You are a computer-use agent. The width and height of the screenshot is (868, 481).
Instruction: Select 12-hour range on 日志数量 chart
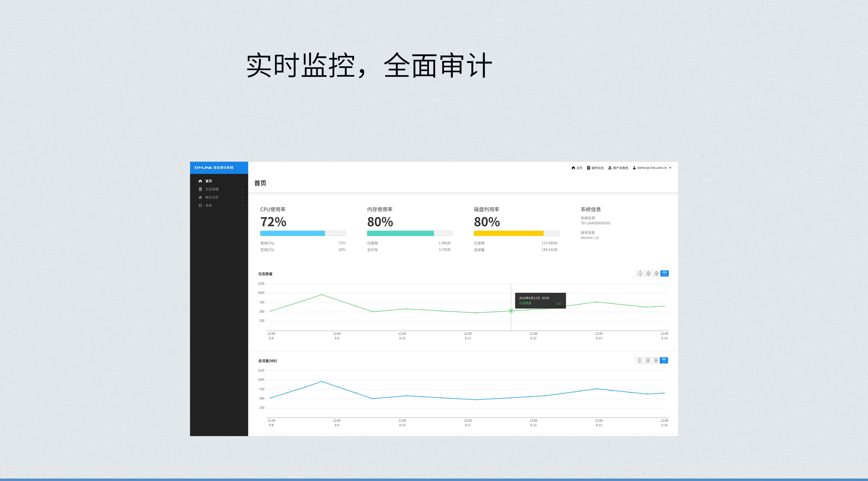click(x=648, y=274)
